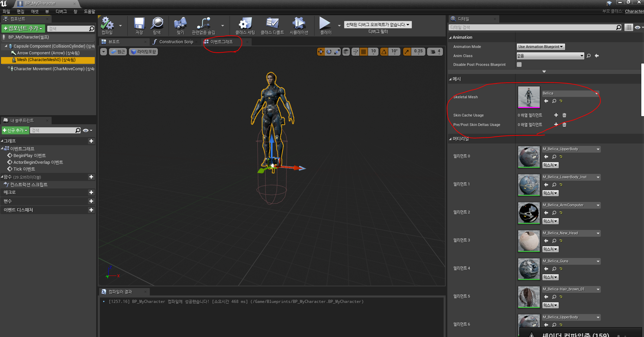Screen dimensions: 644x337
Task: Switch to the 이벤트그래프 tab
Action: click(x=222, y=42)
